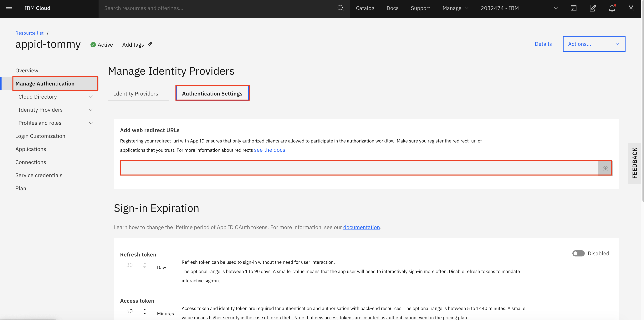Focus the Search resources and offerings field
644x320 pixels.
[x=217, y=8]
